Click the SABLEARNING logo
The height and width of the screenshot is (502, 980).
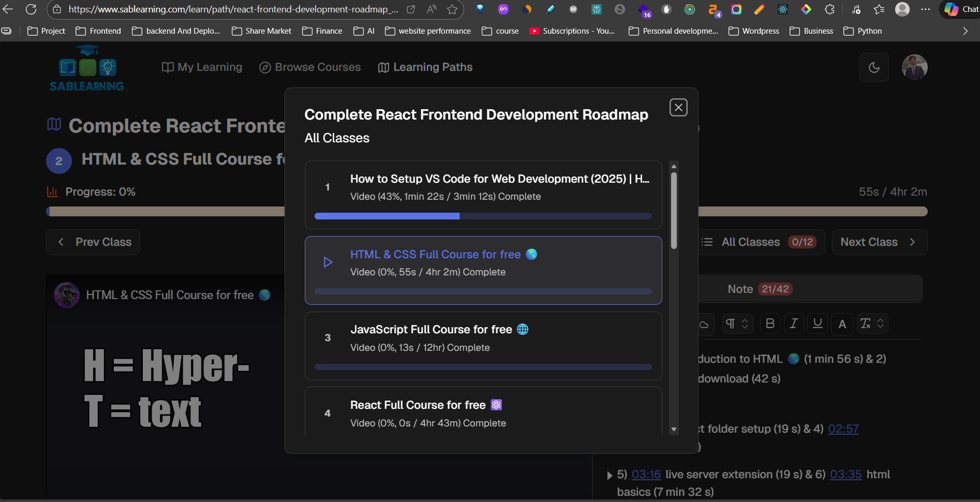(x=87, y=68)
